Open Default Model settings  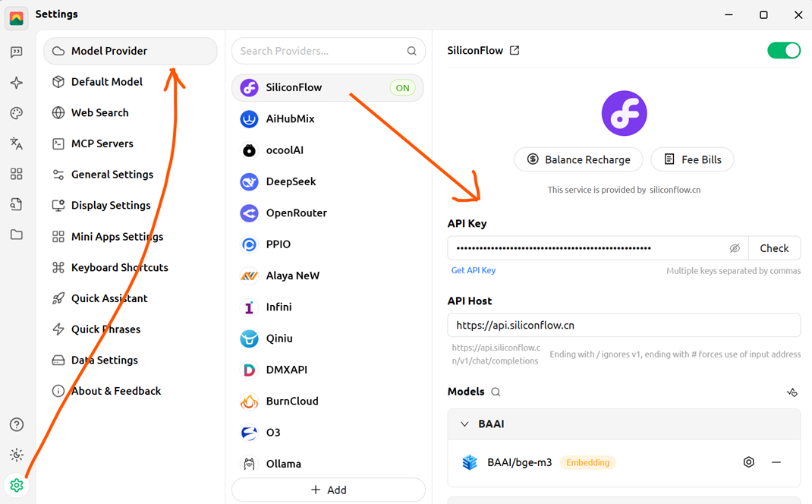point(131,82)
